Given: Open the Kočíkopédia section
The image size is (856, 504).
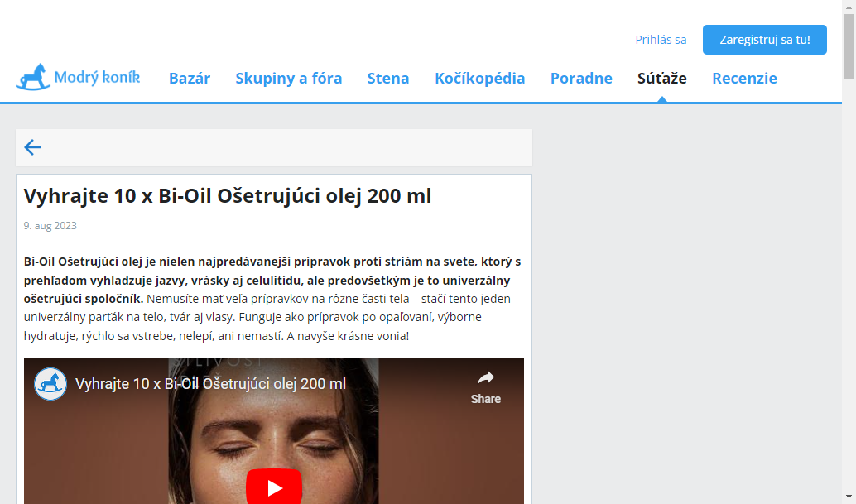Looking at the screenshot, I should coord(480,79).
